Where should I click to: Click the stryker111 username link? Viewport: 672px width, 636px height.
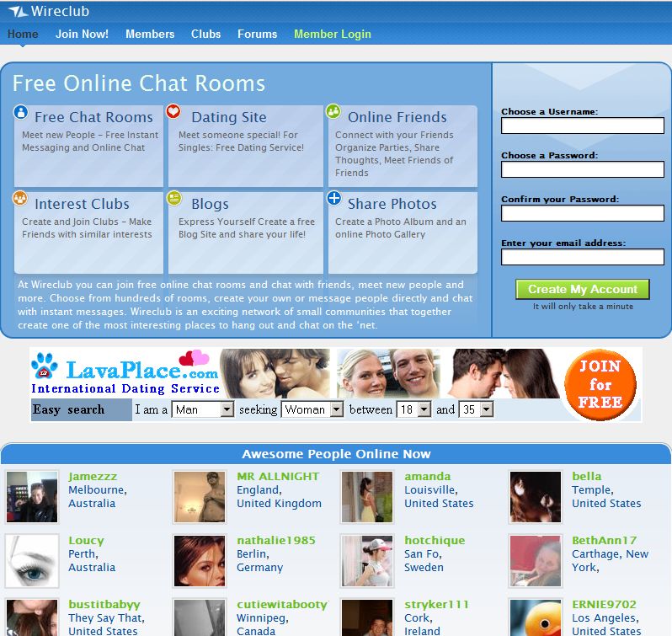(436, 604)
